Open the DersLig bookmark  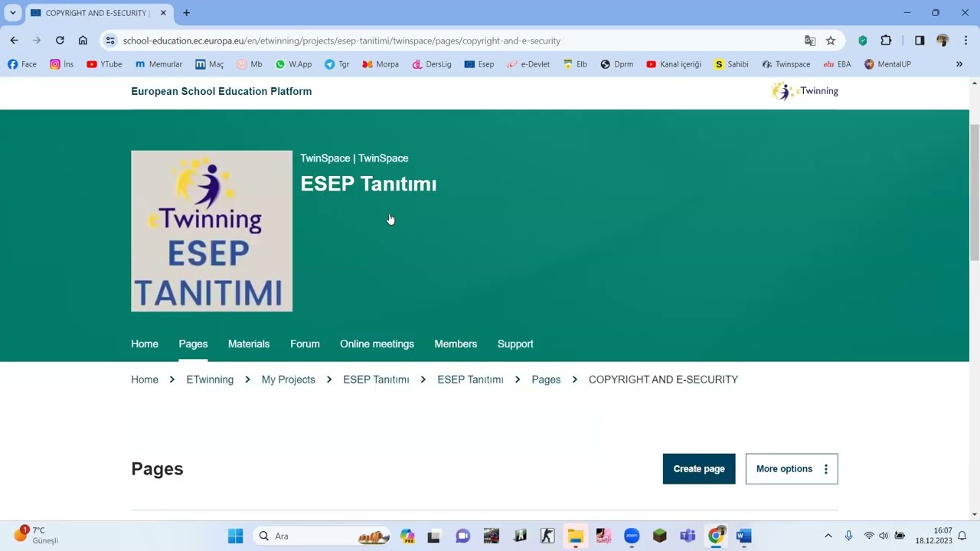[432, 64]
